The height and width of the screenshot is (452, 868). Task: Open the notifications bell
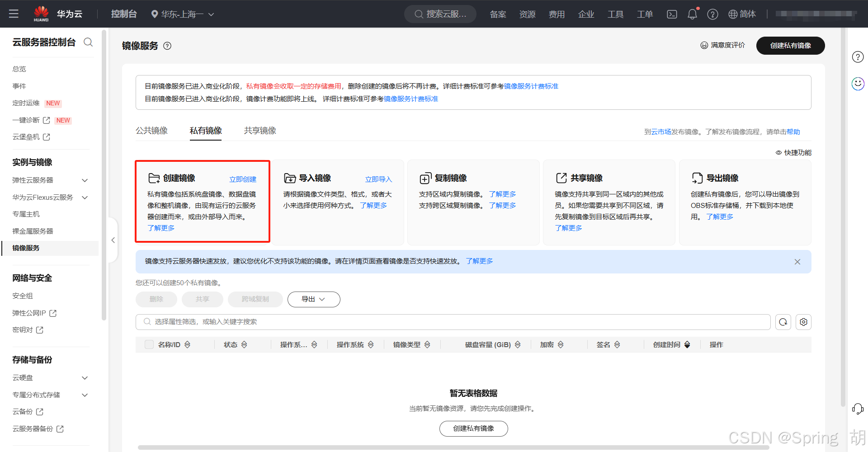point(692,14)
